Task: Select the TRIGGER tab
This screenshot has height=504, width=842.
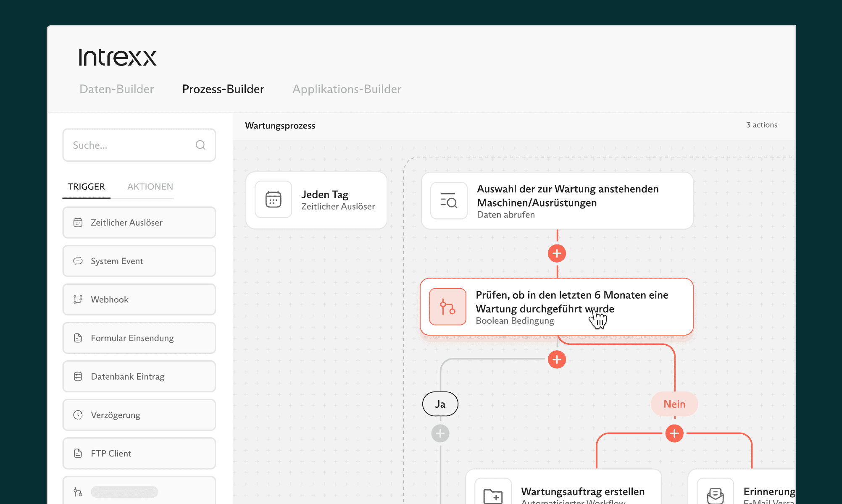Action: pyautogui.click(x=86, y=186)
